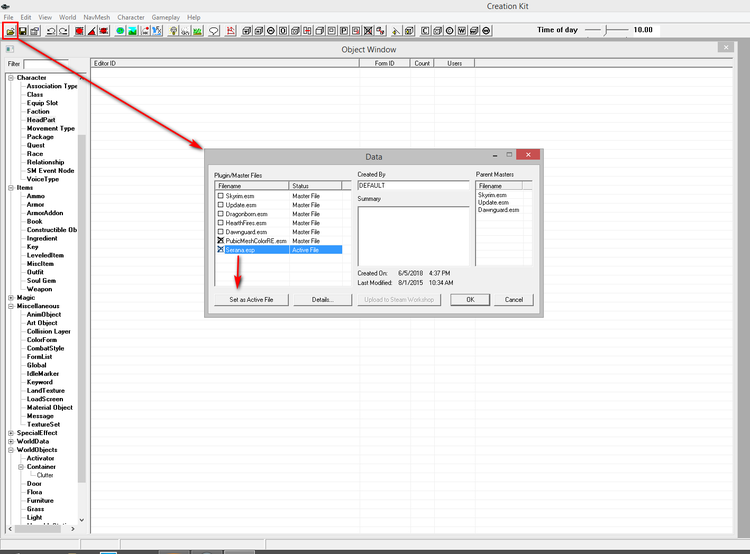Expand the WorldData tree node
Image resolution: width=750 pixels, height=554 pixels.
coord(11,442)
